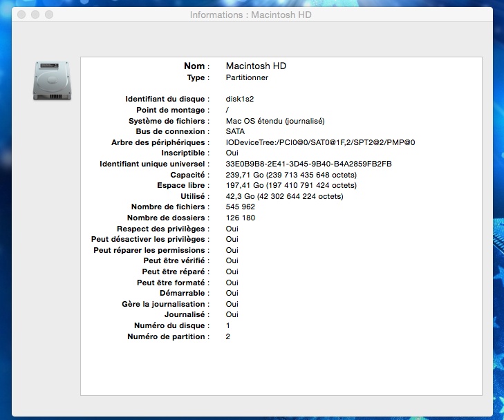Click the red close window button
Screen dimensions: 504x420
pos(21,15)
